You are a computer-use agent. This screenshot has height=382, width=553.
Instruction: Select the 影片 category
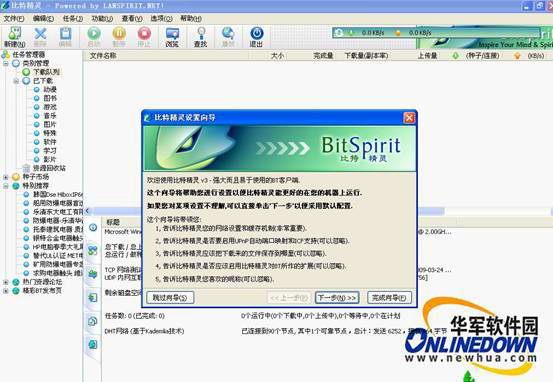[50, 159]
